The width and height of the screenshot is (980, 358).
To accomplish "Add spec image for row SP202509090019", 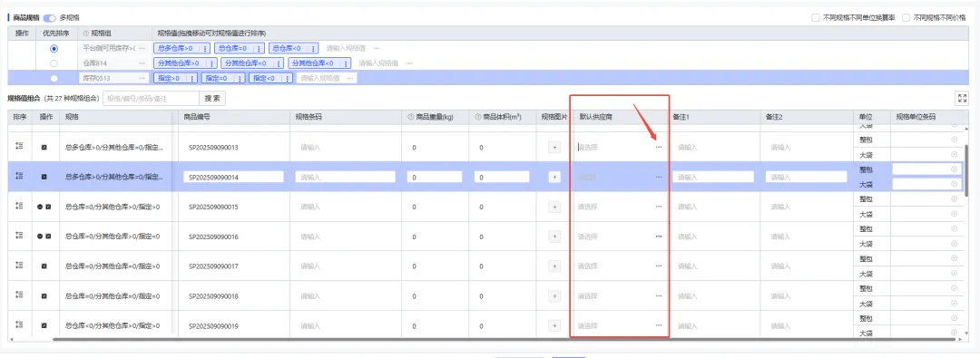I will (x=554, y=325).
